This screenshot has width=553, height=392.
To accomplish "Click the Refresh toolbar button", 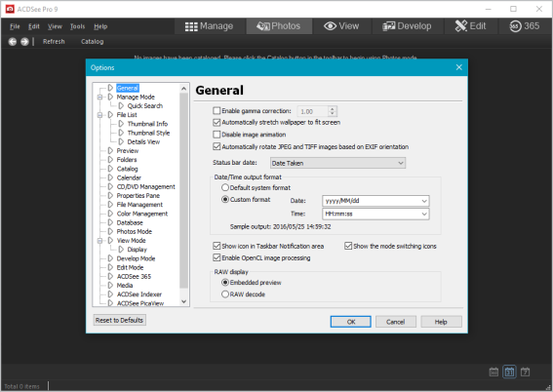I will tap(54, 42).
